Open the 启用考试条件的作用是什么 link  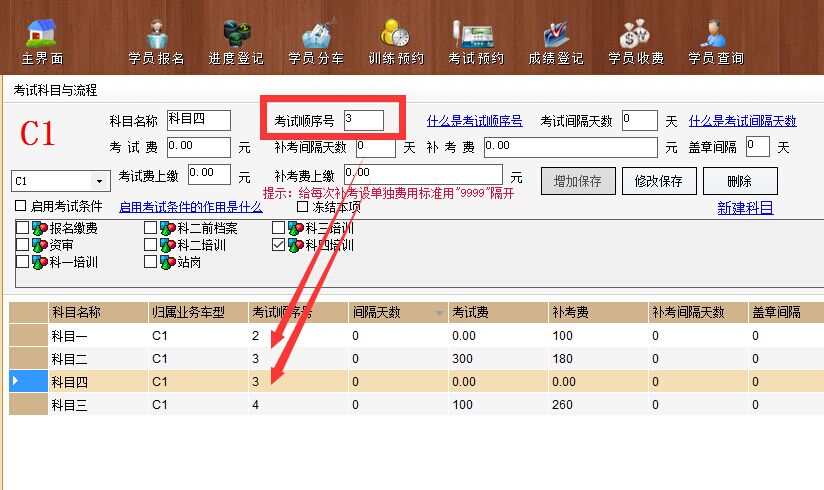click(191, 207)
